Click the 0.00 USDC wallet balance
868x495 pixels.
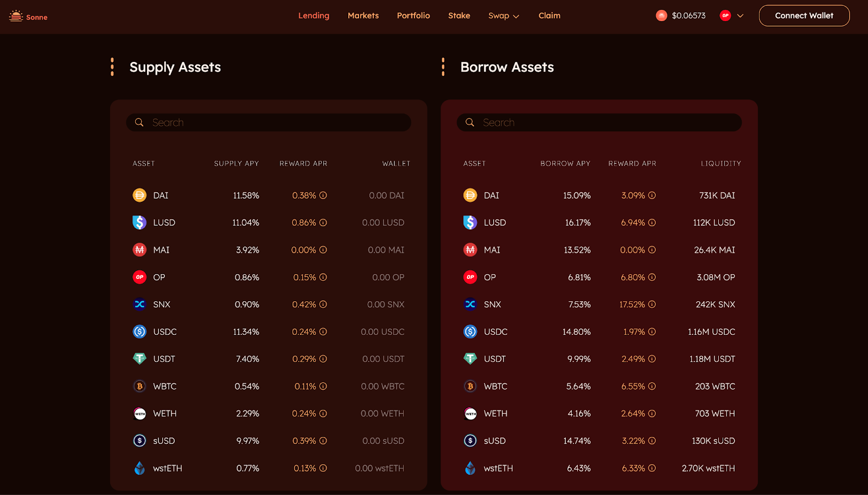[382, 332]
